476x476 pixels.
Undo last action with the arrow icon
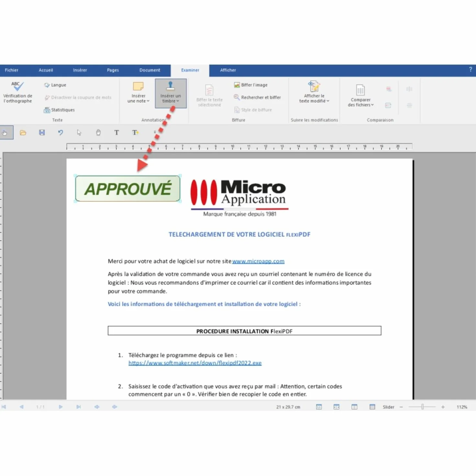61,132
